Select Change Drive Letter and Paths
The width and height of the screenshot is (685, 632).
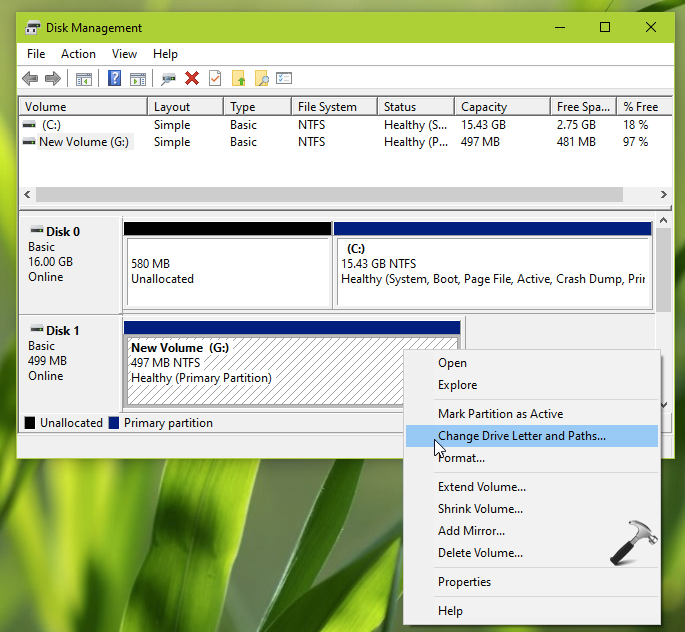pyautogui.click(x=521, y=436)
